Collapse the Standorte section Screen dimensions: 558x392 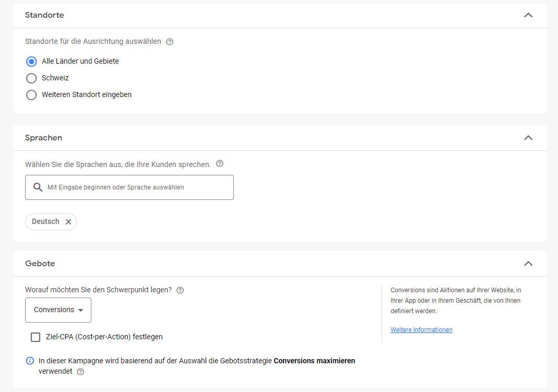(x=528, y=15)
